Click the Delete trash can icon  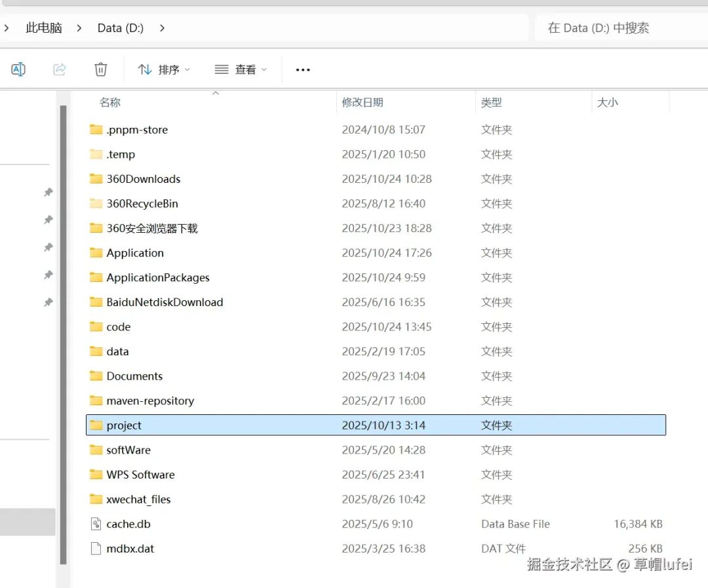tap(100, 69)
